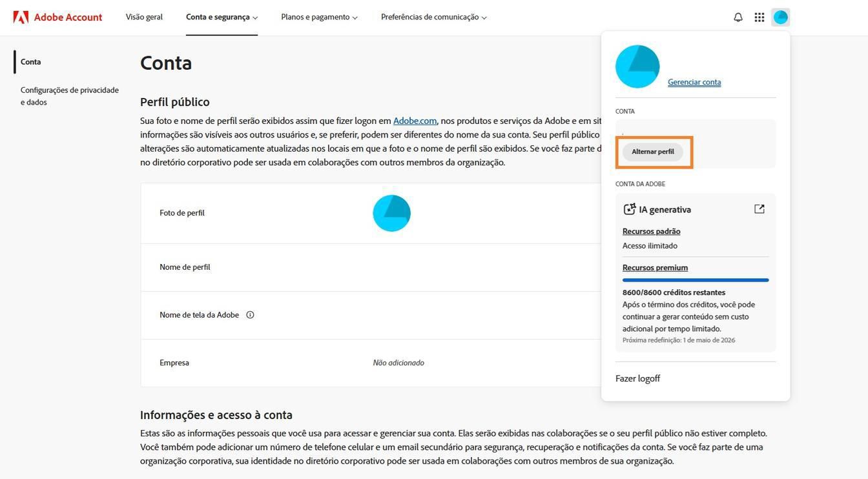Open IA generativa external link icon

tap(759, 209)
